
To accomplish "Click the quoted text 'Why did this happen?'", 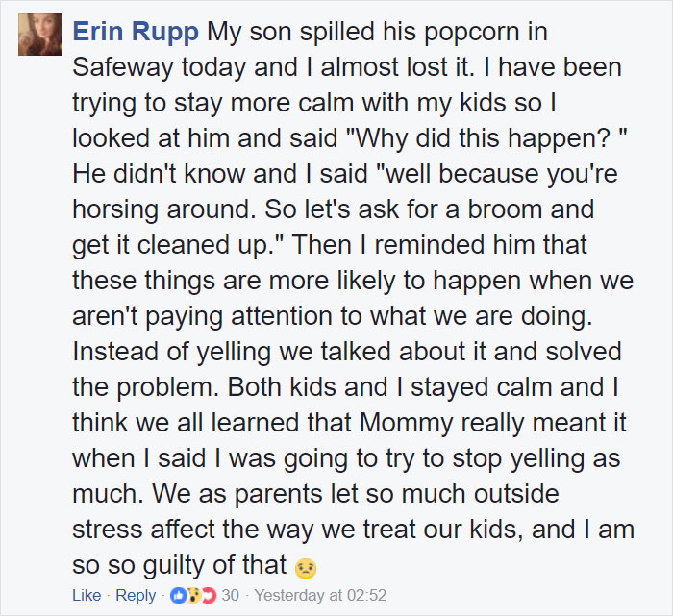I will click(483, 139).
